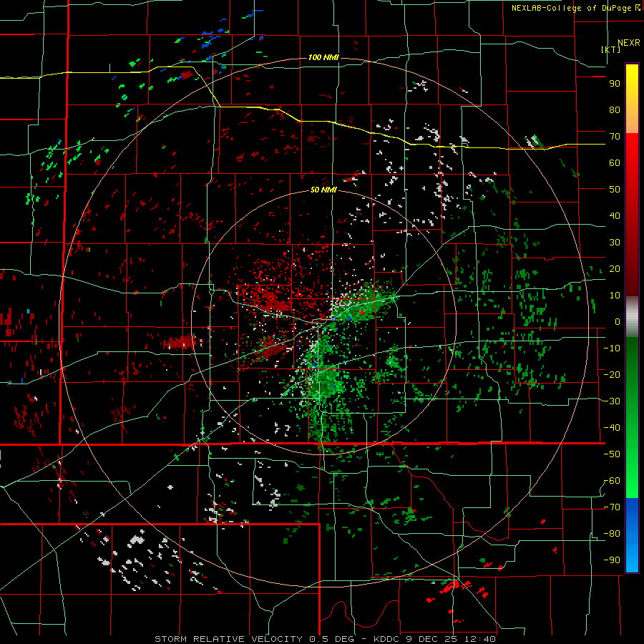Select the 100 NMI range ring label

click(323, 57)
